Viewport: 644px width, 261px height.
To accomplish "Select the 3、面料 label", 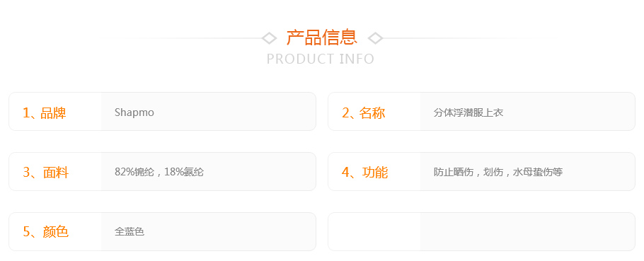I will [x=45, y=173].
